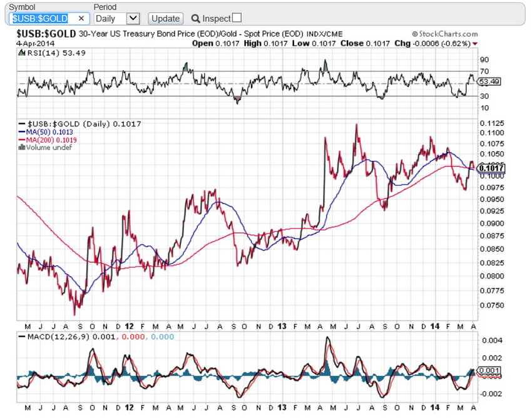This screenshot has width=532, height=418.
Task: Enable the Inspect checkbox
Action: (237, 18)
